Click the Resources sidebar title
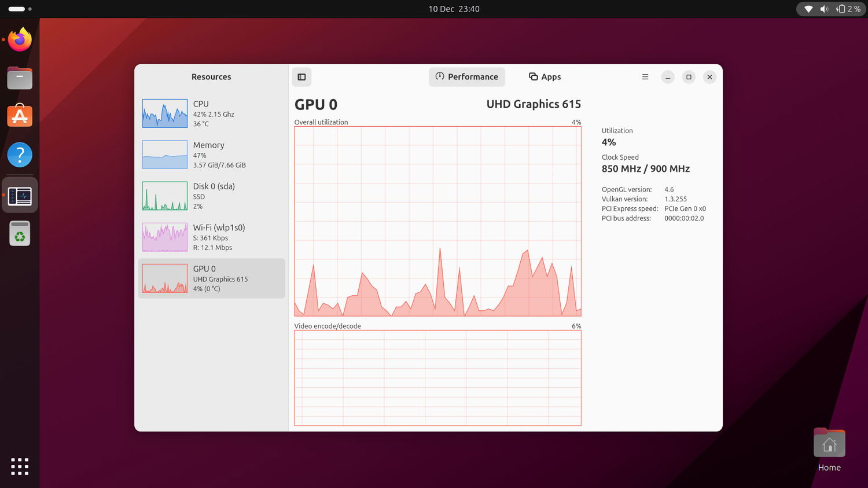 211,77
